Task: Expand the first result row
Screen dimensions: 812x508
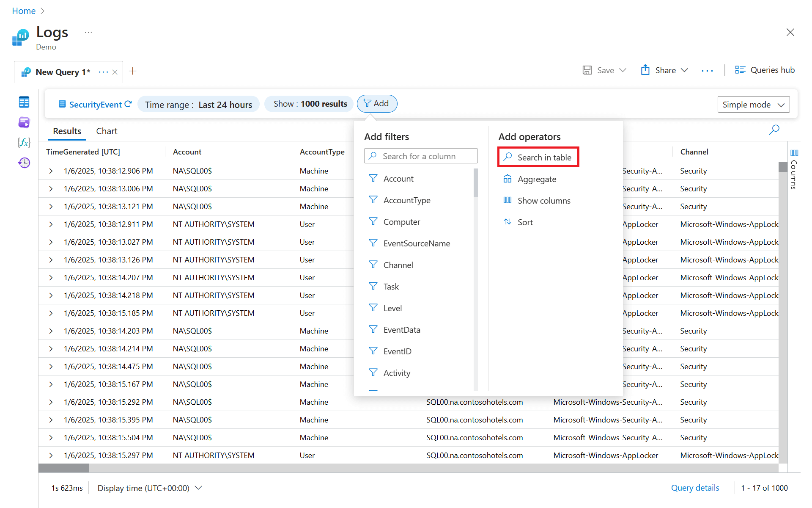Action: coord(51,171)
